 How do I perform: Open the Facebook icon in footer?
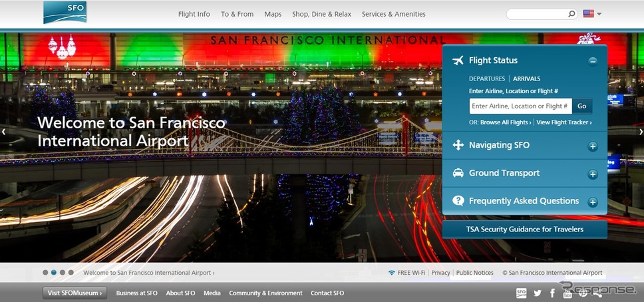click(x=552, y=293)
